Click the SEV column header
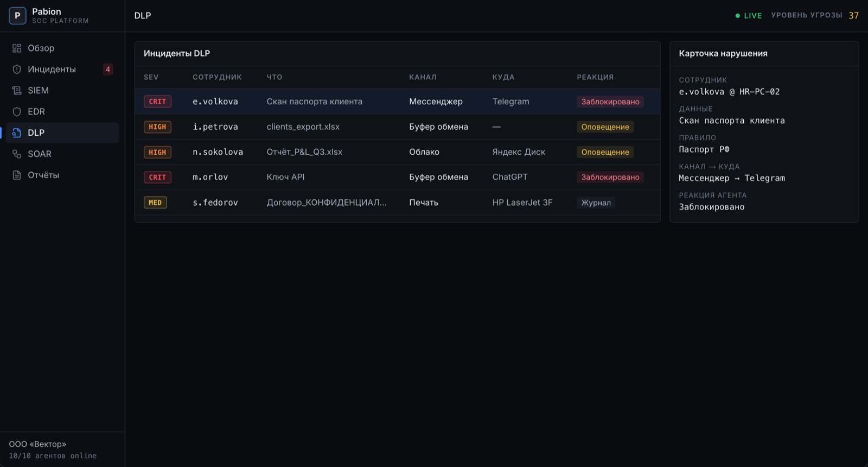 pyautogui.click(x=151, y=77)
